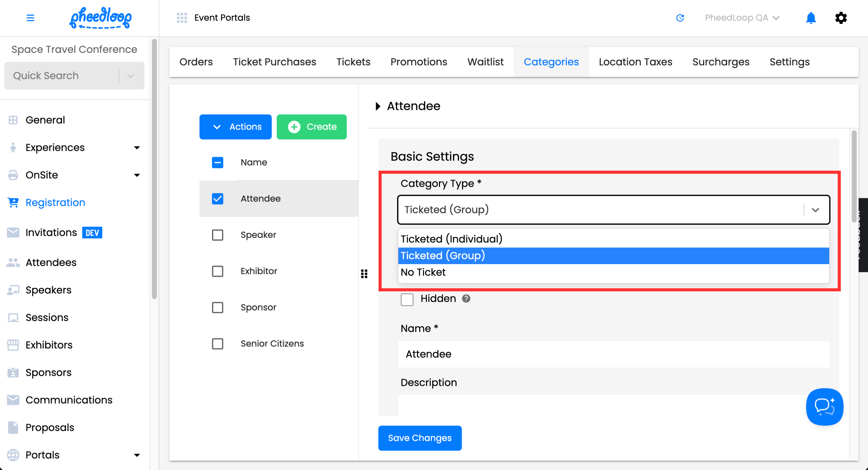
Task: Choose No Ticket from category type list
Action: pyautogui.click(x=423, y=272)
